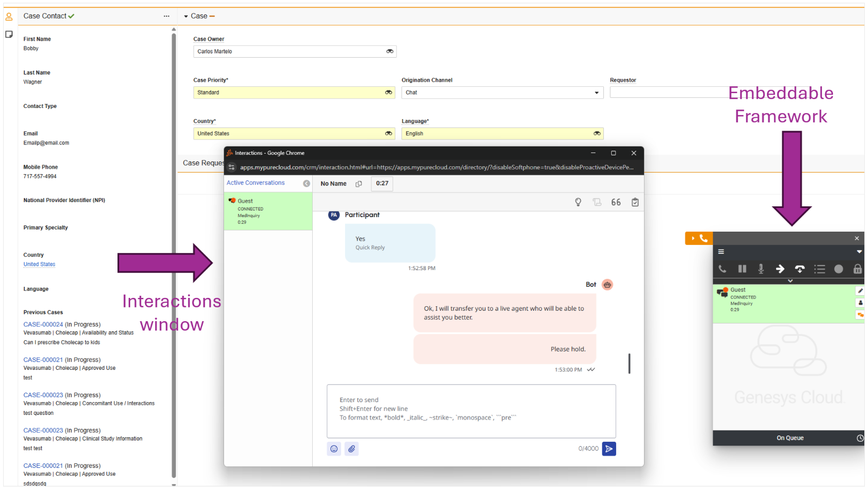Click the email Emailp@email.com text
This screenshot has height=491, width=868.
pyautogui.click(x=46, y=143)
